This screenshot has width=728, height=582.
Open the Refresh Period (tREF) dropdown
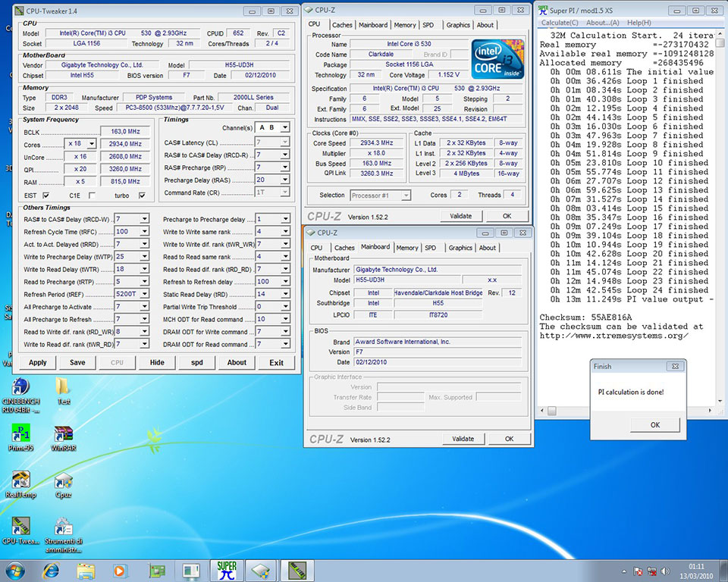145,294
